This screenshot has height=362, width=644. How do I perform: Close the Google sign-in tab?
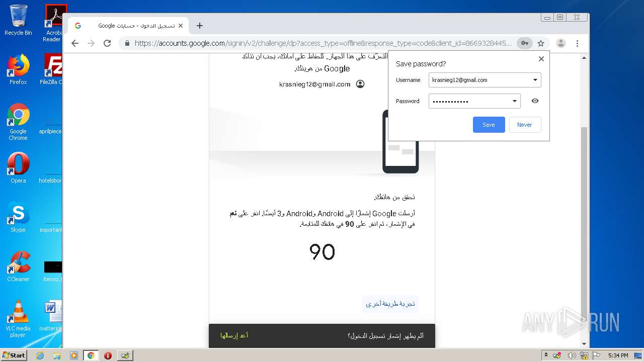181,26
